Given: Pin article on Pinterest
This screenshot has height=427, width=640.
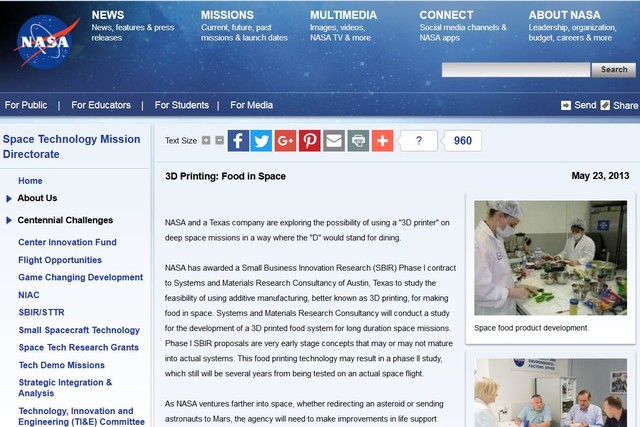Looking at the screenshot, I should (x=310, y=141).
